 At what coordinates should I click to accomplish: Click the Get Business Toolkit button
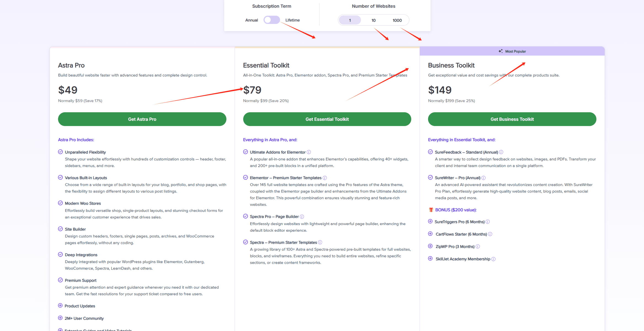click(x=512, y=119)
